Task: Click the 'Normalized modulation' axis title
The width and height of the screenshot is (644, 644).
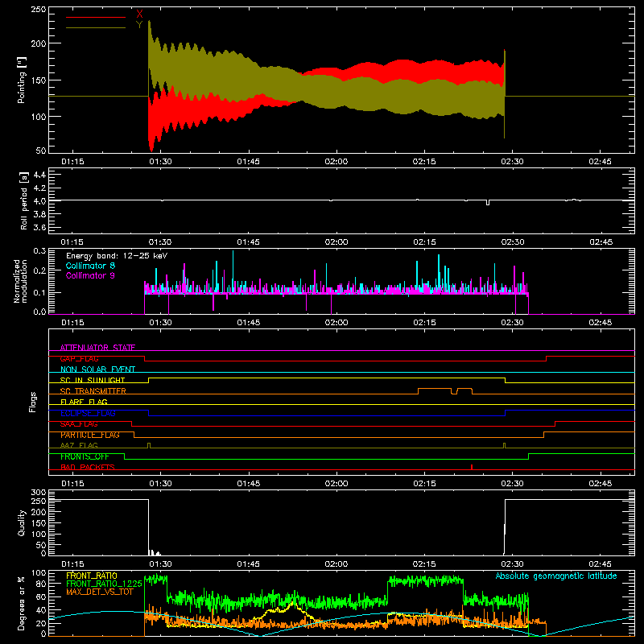Action: (21, 281)
